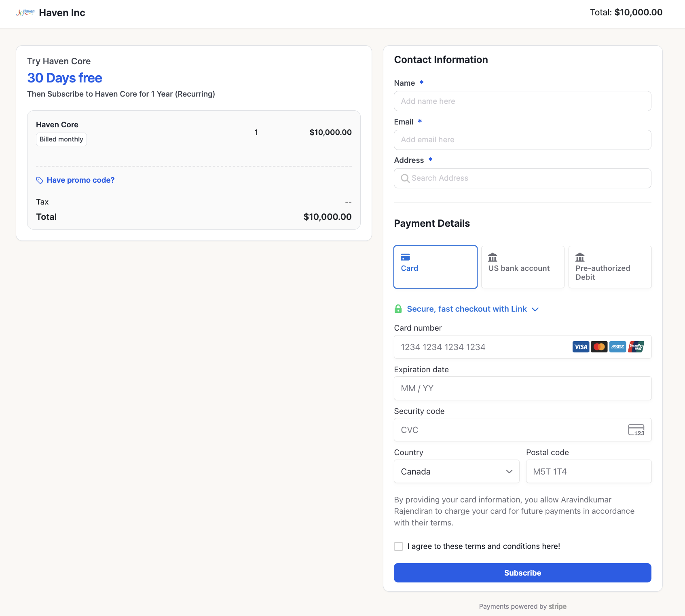Click the Mastercard brand icon

[x=599, y=347]
